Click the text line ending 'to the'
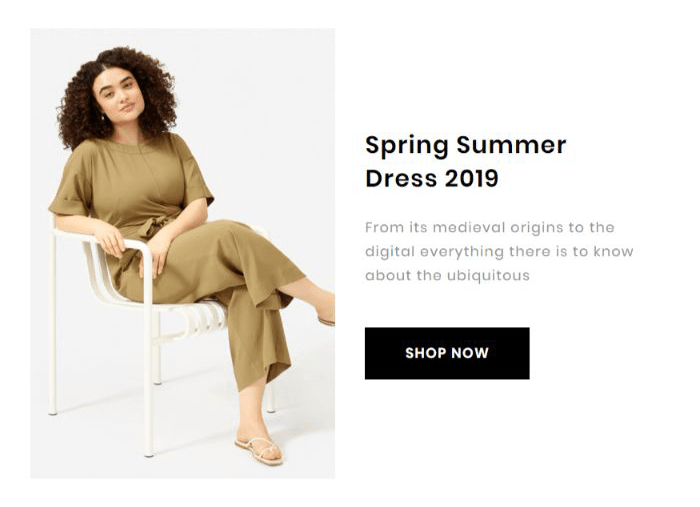The image size is (700, 507). tap(490, 227)
